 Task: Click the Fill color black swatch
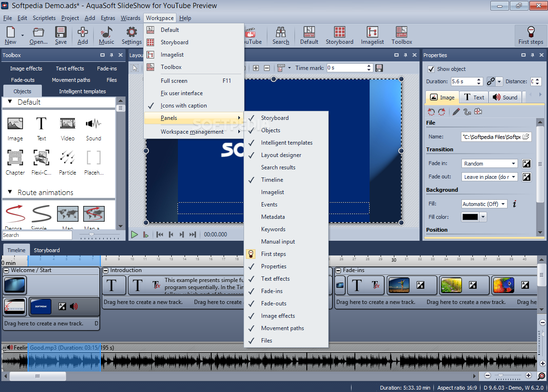pyautogui.click(x=470, y=217)
